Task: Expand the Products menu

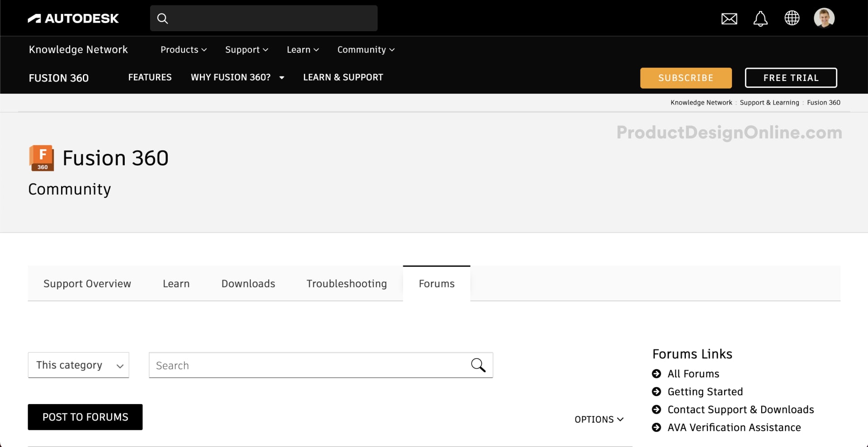Action: click(184, 50)
